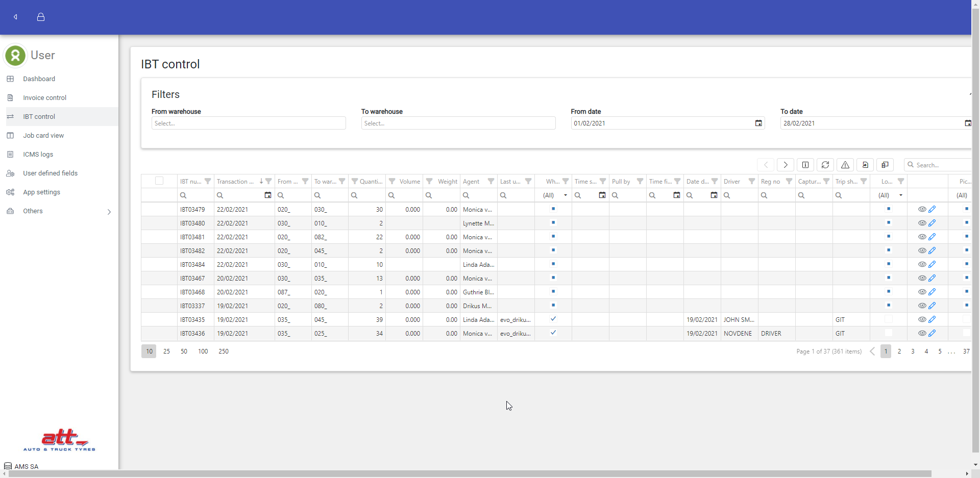Toggle the Lo... checkbox for row IBT03436

pyautogui.click(x=889, y=333)
